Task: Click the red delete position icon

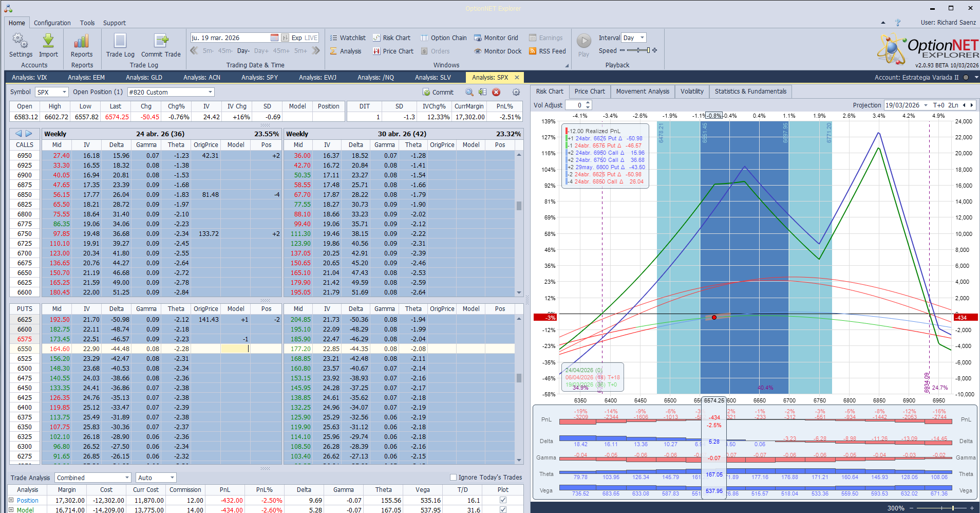Action: (496, 92)
